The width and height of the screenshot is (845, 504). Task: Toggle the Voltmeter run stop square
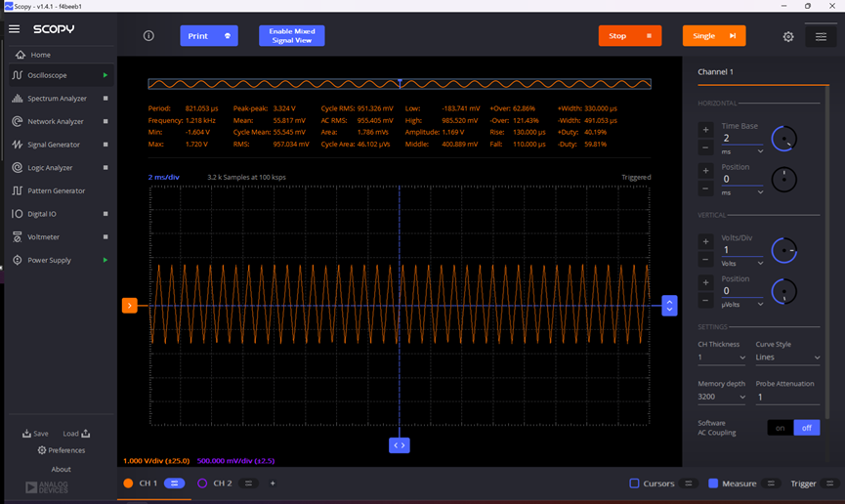point(106,237)
